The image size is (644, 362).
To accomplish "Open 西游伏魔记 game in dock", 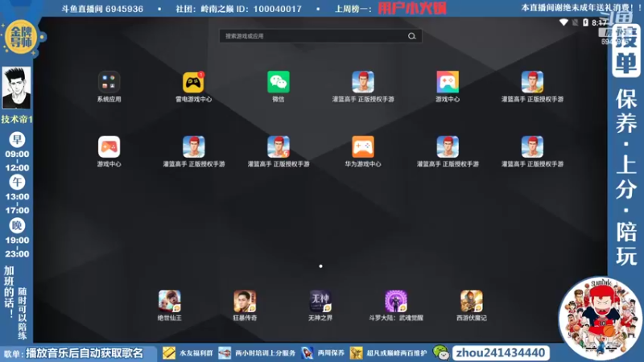I will (x=472, y=301).
